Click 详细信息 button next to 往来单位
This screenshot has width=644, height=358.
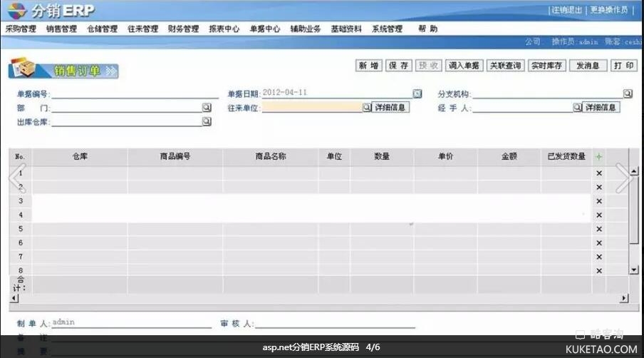click(390, 107)
